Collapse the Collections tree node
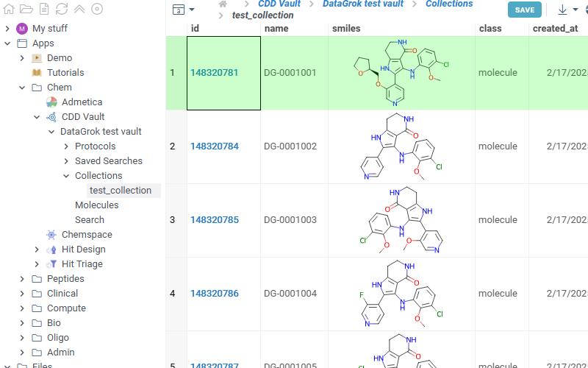The image size is (588, 368). pos(66,176)
